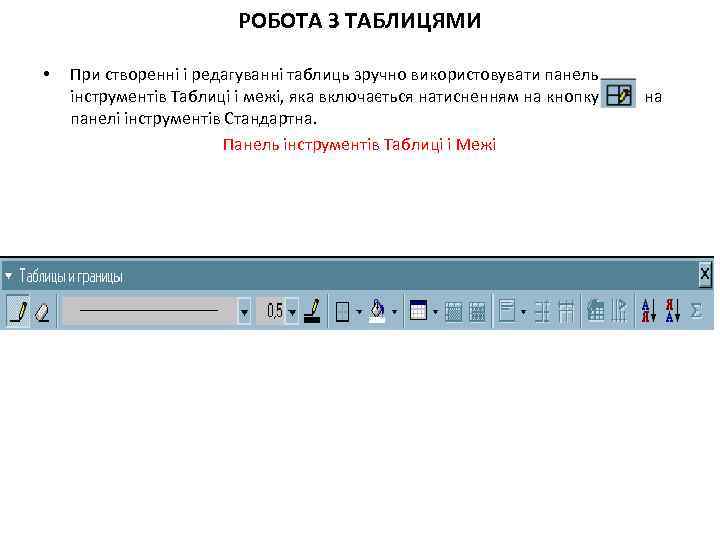Click the Shading Color paint bucket

tap(377, 311)
